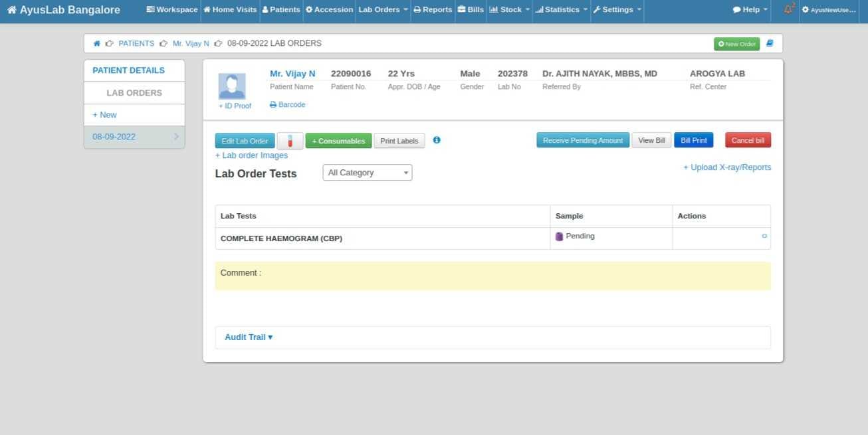Screen dimensions: 868x435
Task: Click the home icon in the breadcrumb trail
Action: pos(96,43)
